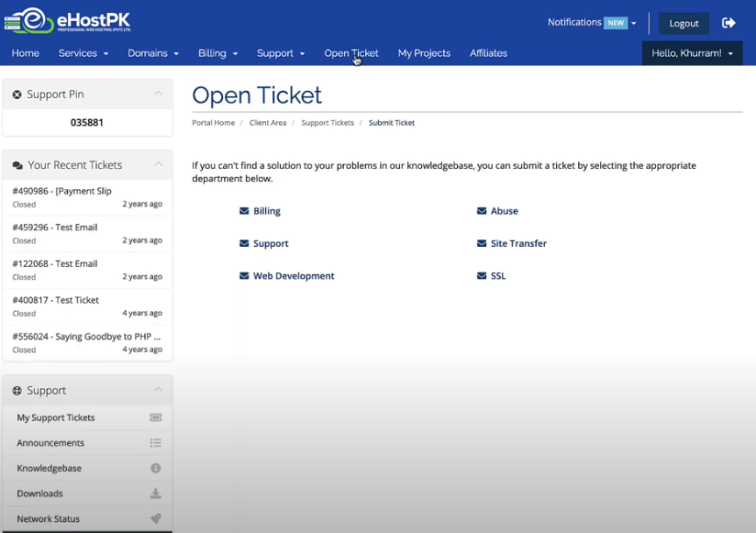This screenshot has height=533, width=756.
Task: Open Network Status in the Support sidebar
Action: tap(87, 518)
